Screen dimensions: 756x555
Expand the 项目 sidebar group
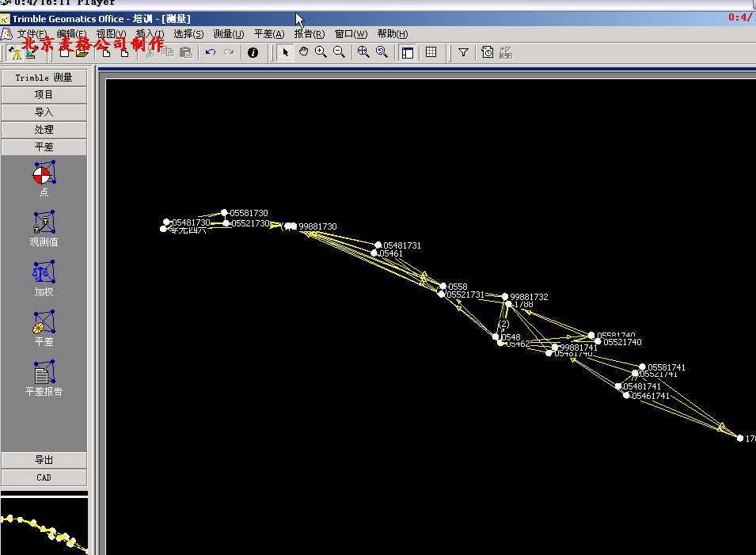pyautogui.click(x=44, y=95)
